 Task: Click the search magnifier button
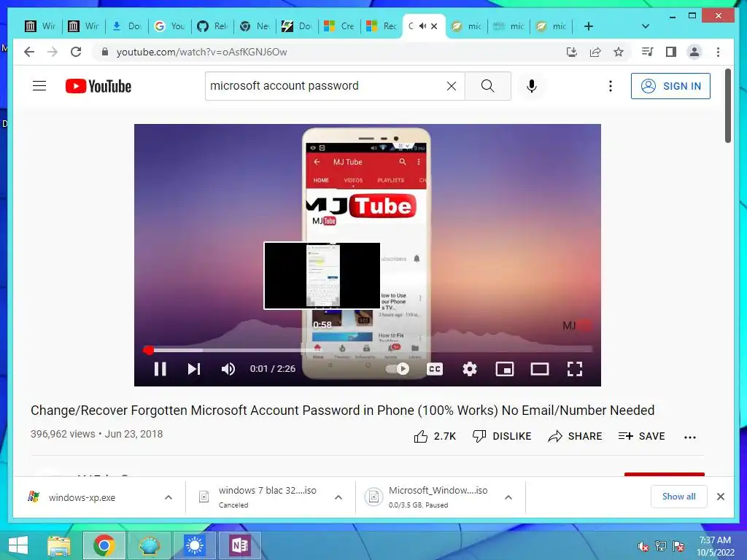pos(487,86)
